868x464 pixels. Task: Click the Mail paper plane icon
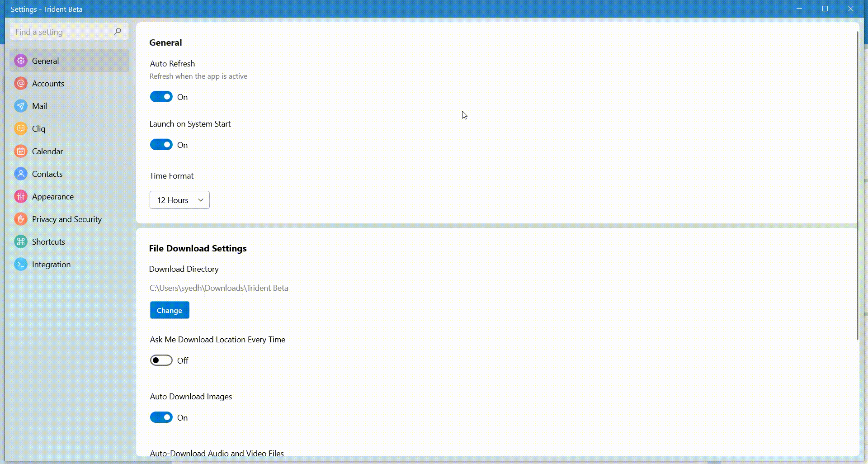coord(21,106)
